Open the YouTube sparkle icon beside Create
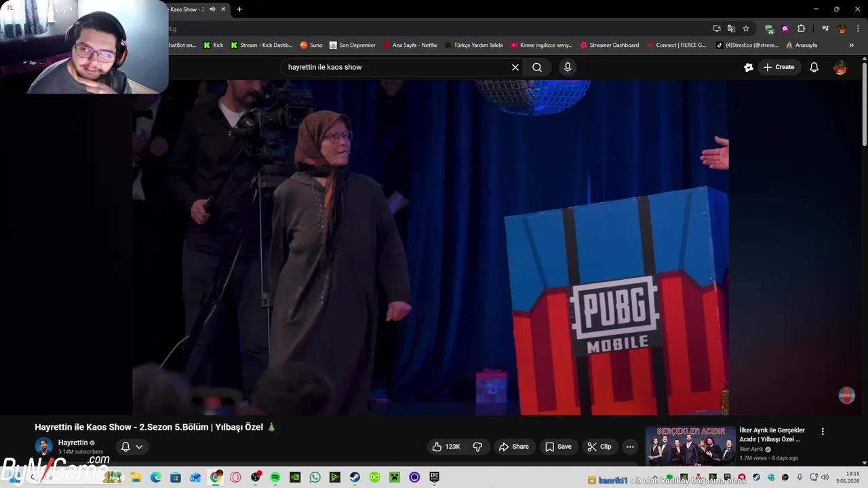The image size is (868, 488). [x=749, y=67]
